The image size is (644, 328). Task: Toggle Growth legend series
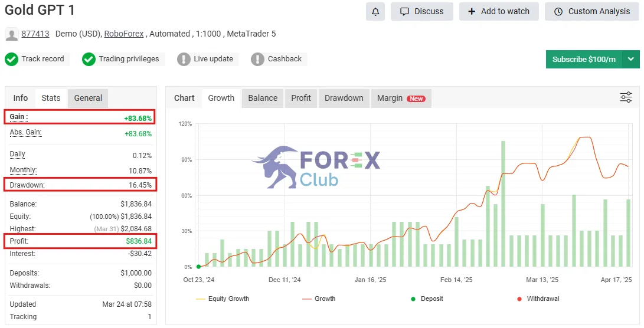pyautogui.click(x=319, y=299)
